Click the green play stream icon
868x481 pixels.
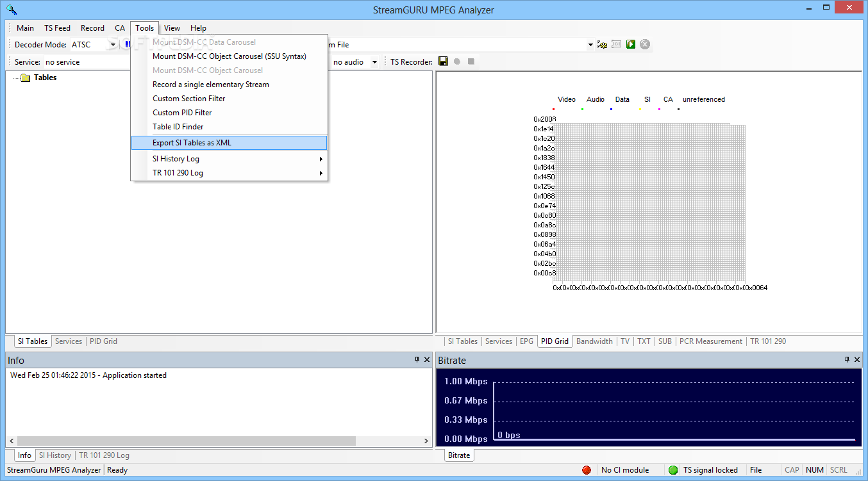tap(631, 44)
